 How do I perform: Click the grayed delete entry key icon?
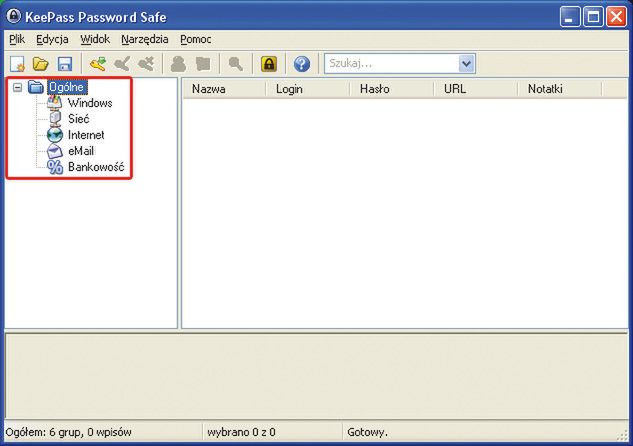[x=147, y=64]
